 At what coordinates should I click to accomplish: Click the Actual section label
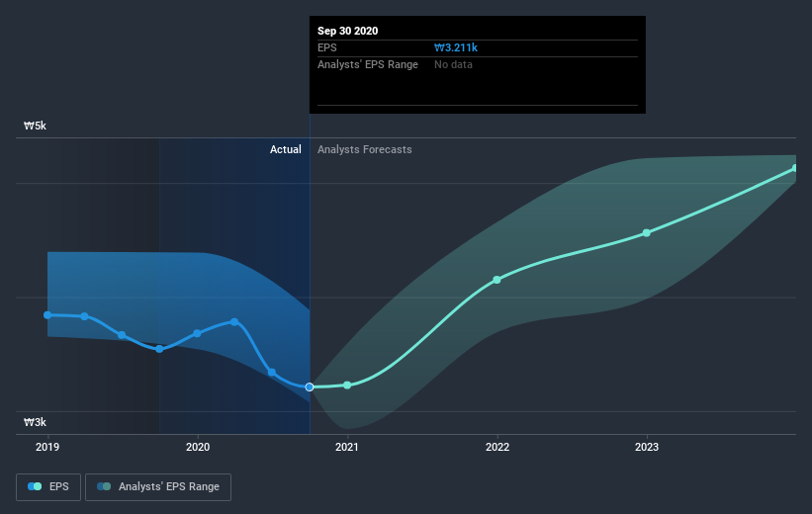pos(286,149)
